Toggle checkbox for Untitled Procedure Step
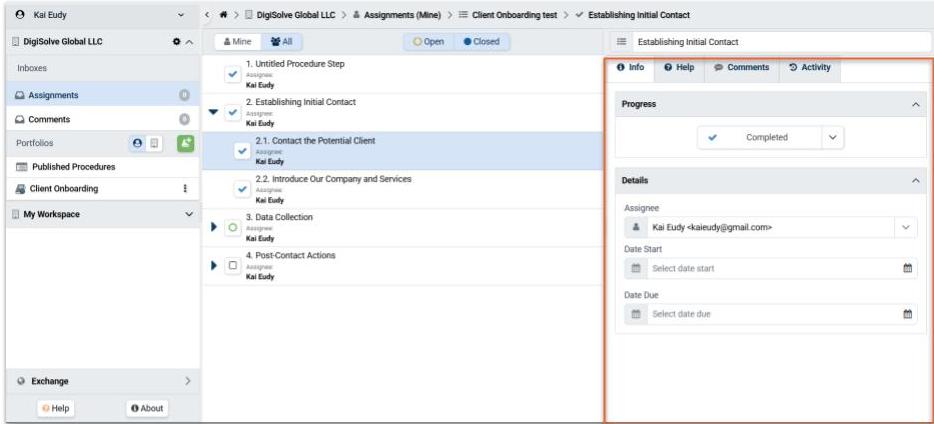Image resolution: width=934 pixels, height=424 pixels. click(232, 73)
